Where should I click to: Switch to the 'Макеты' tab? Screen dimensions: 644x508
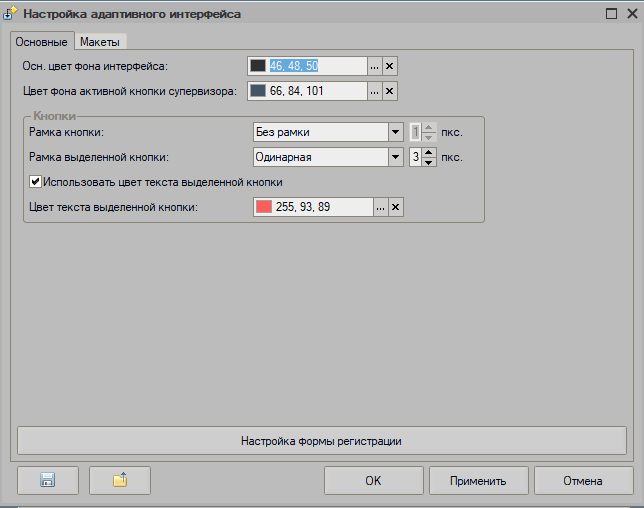[x=100, y=42]
